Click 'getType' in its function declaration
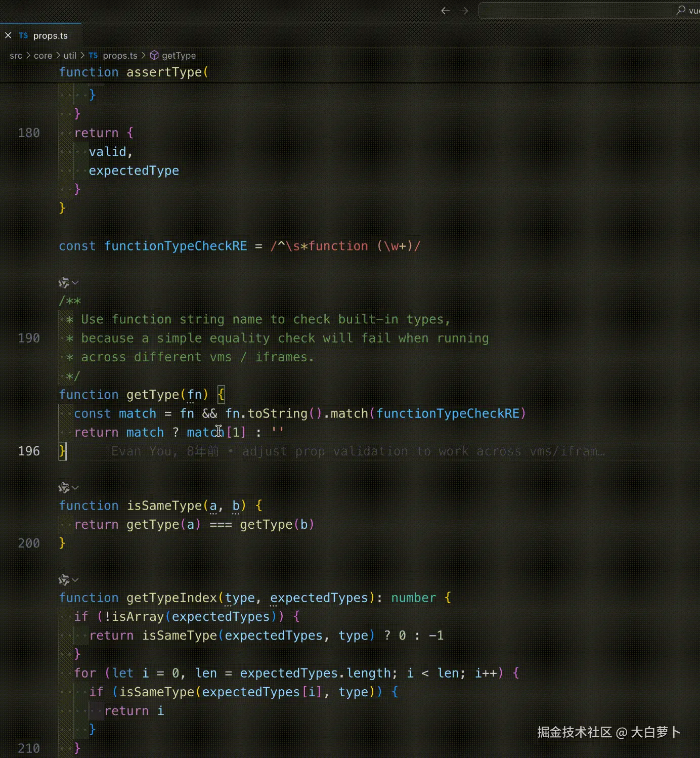 tap(153, 395)
